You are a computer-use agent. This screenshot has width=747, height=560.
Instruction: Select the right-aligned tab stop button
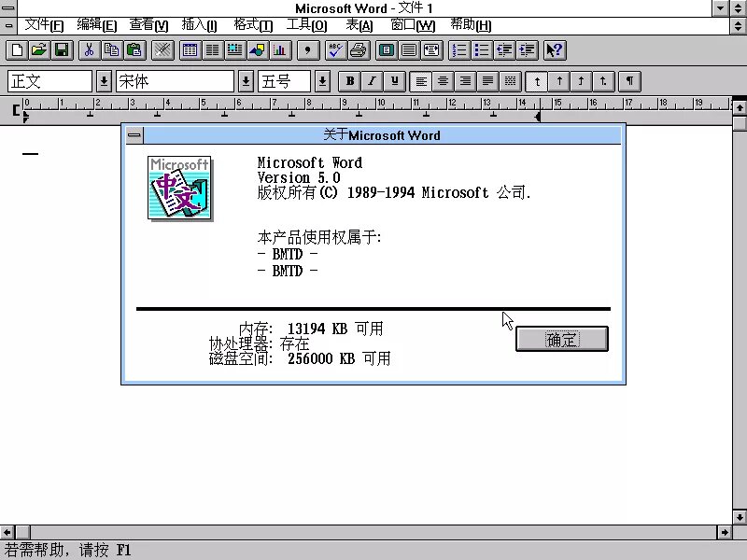(581, 81)
